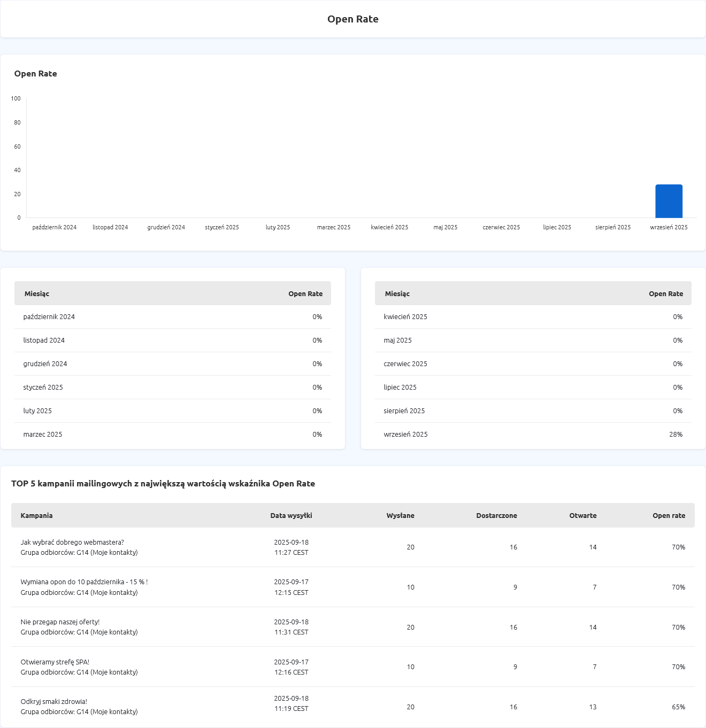The image size is (706, 728).
Task: Click the 65% open rate value
Action: pyautogui.click(x=678, y=707)
